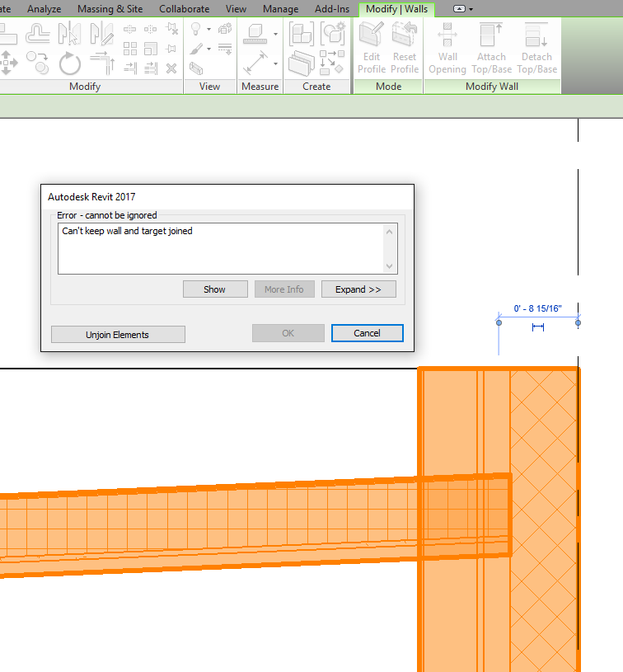Click the Create Group tool

coord(333,34)
